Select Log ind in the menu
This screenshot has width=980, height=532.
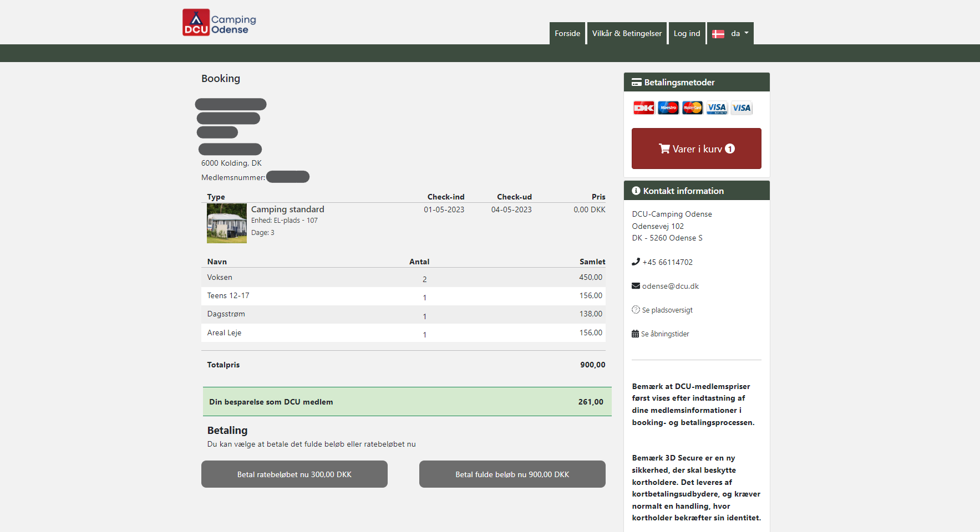coord(687,33)
